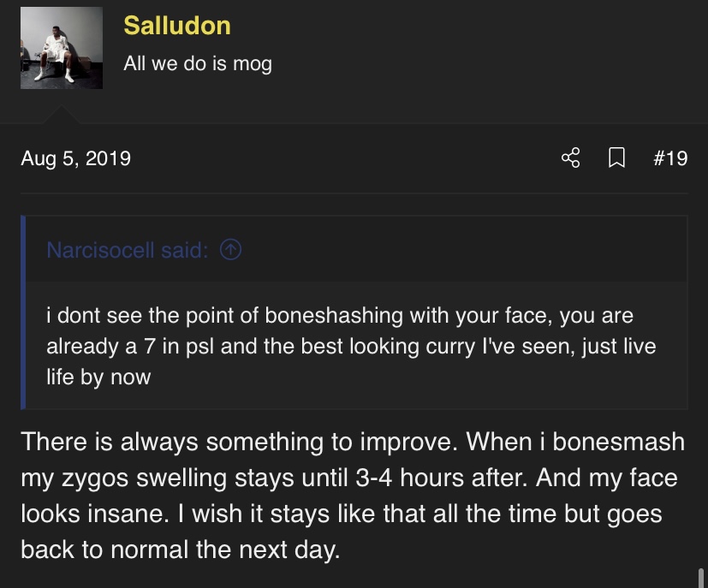This screenshot has height=588, width=708.
Task: Open the post permalink #19
Action: 670,158
